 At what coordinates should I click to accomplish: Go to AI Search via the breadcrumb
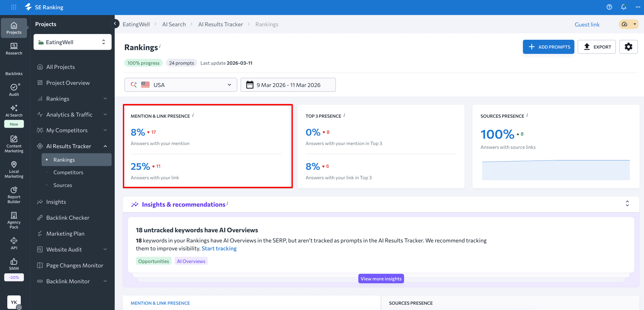coord(174,24)
